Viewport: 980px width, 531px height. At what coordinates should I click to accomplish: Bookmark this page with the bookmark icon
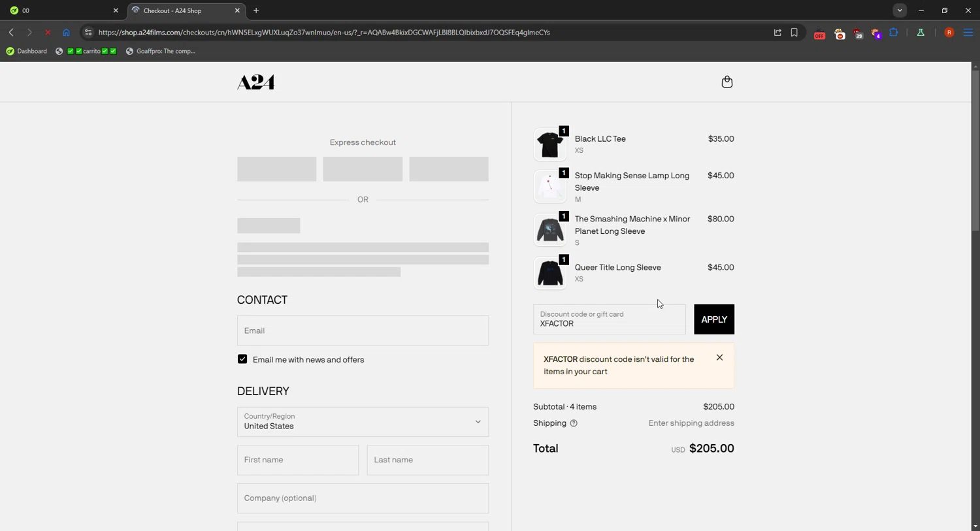[794, 32]
